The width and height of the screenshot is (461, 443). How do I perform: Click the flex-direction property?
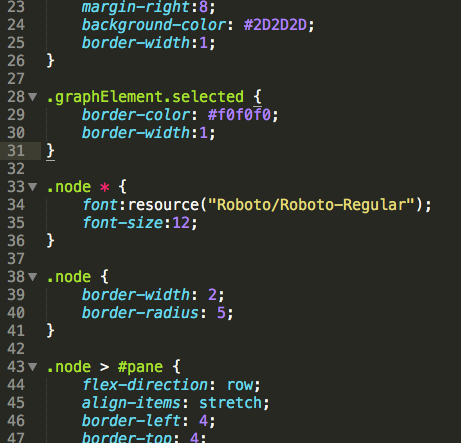point(145,385)
